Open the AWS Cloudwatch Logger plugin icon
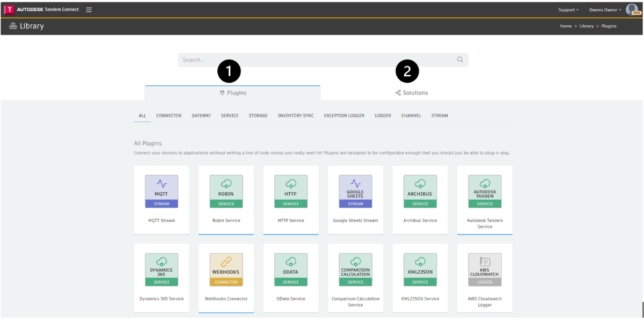Image resolution: width=644 pixels, height=321 pixels. click(x=485, y=269)
